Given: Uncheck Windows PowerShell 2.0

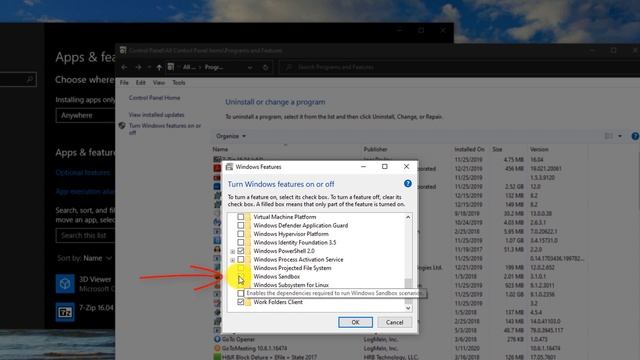Looking at the screenshot, I should [x=241, y=251].
